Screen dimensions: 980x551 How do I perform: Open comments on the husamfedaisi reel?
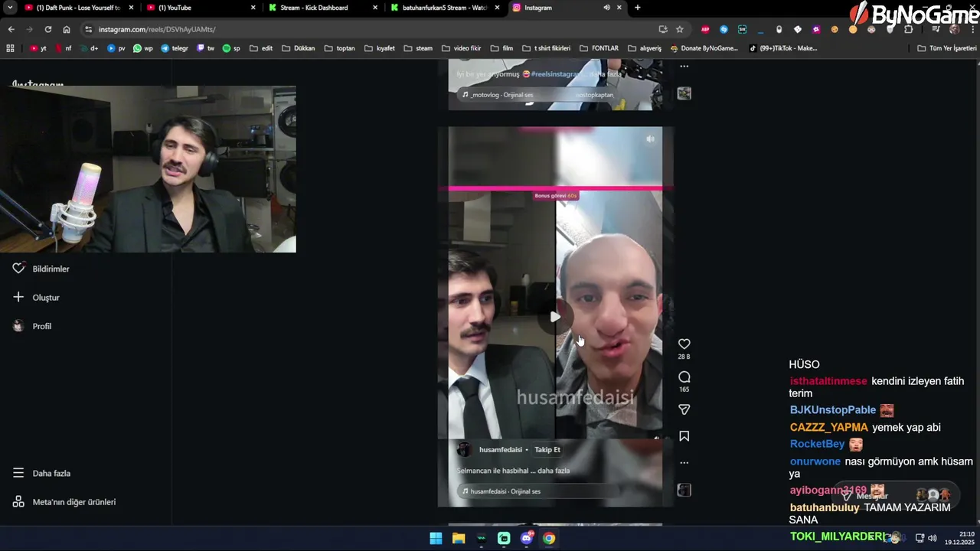[684, 377]
